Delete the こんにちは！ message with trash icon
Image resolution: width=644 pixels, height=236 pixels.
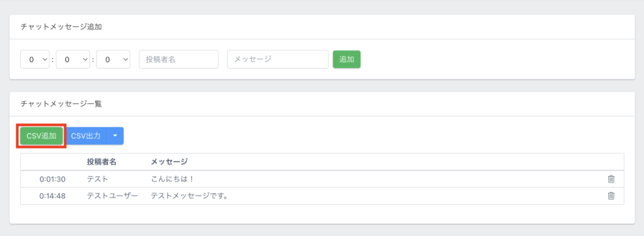611,179
